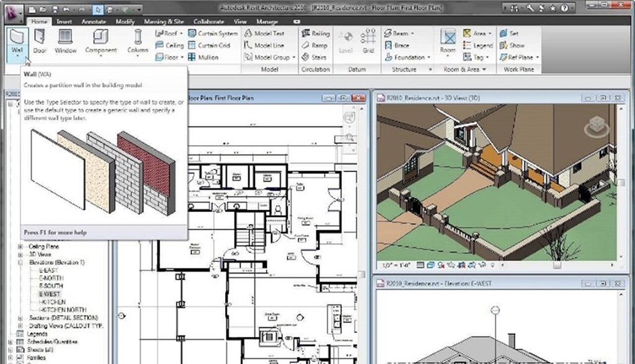Open the Communication Center satellite icon
This screenshot has height=364, width=635.
pos(541,7)
